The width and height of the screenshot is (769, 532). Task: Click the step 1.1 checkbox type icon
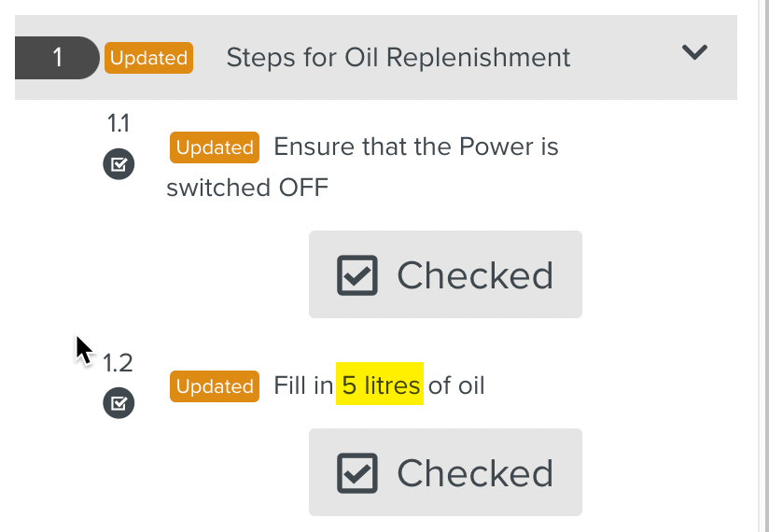(x=119, y=165)
